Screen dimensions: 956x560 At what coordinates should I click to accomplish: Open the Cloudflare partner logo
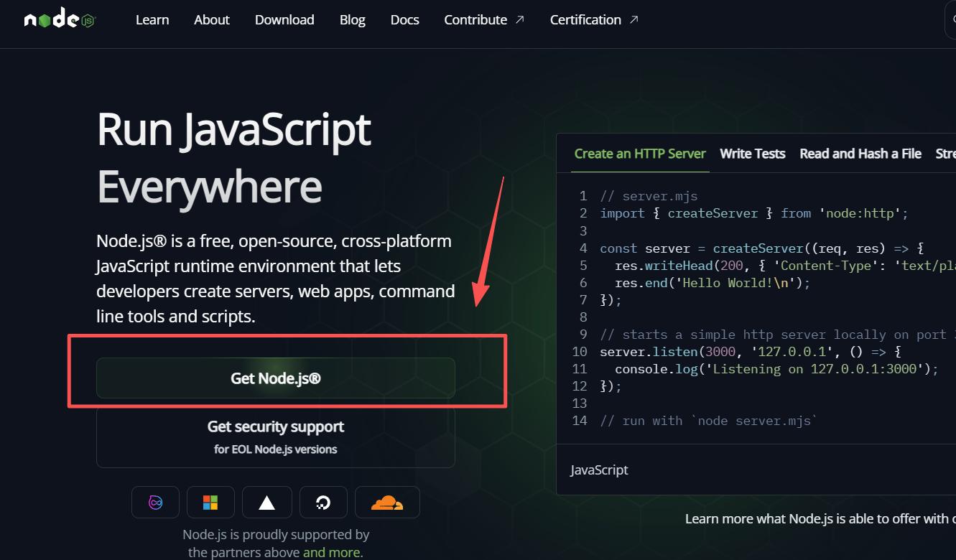[387, 503]
